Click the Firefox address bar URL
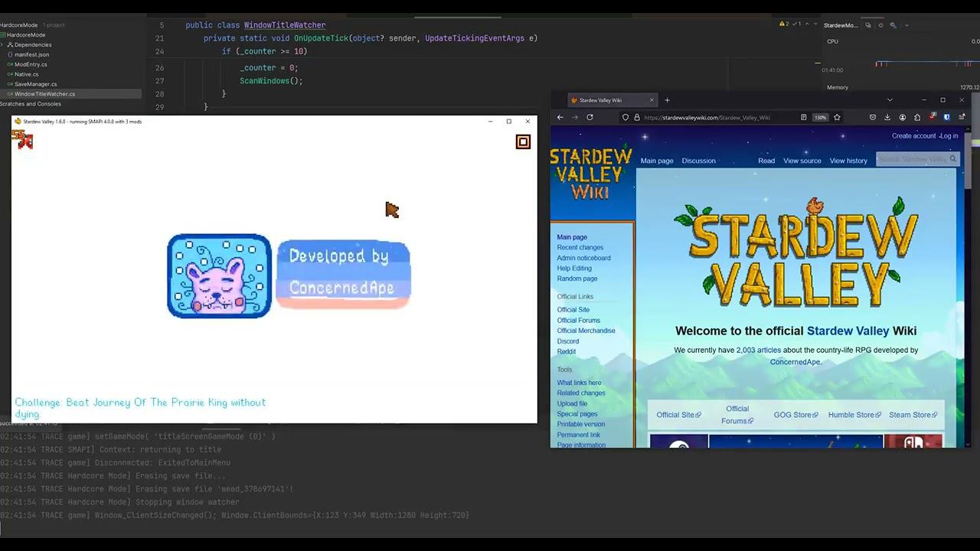This screenshot has width=980, height=551. coord(707,118)
